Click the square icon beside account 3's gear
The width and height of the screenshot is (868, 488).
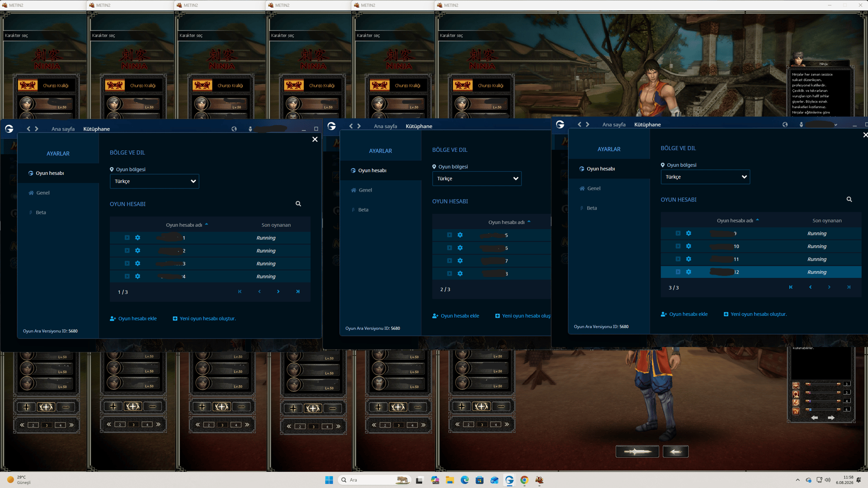coord(127,263)
